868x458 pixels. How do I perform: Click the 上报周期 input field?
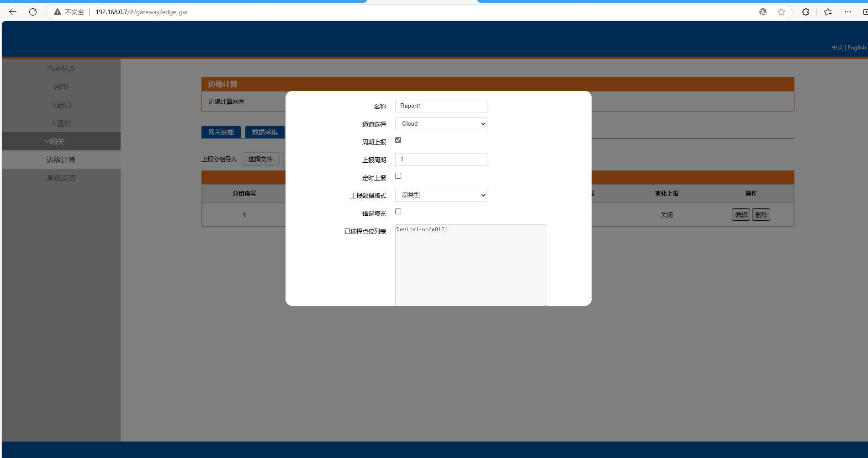pyautogui.click(x=441, y=160)
